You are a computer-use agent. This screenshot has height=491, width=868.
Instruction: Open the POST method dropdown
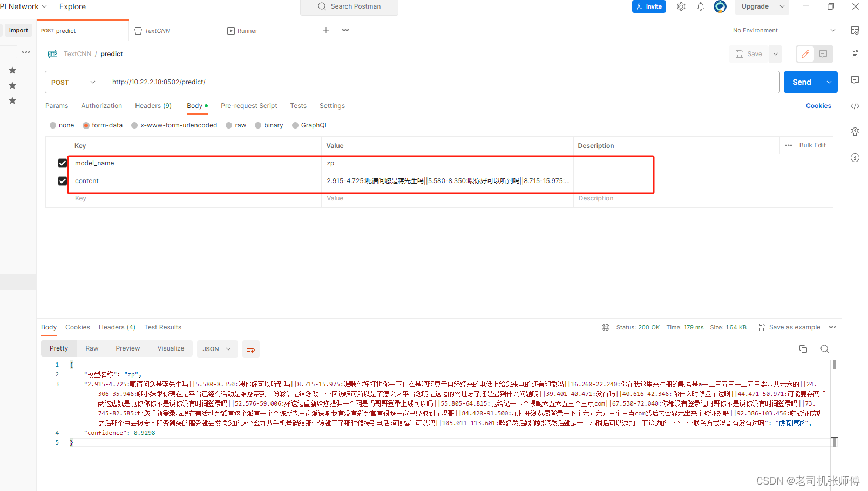tap(74, 82)
